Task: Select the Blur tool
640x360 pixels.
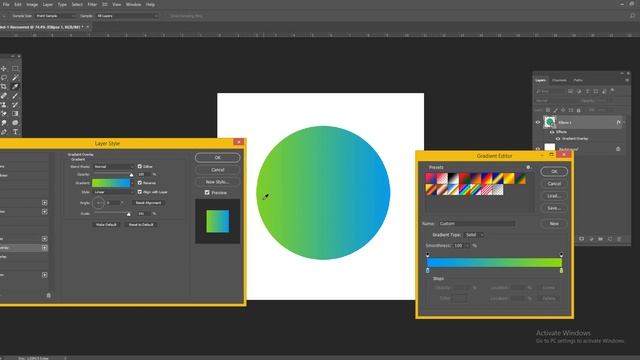Action: tap(4, 122)
